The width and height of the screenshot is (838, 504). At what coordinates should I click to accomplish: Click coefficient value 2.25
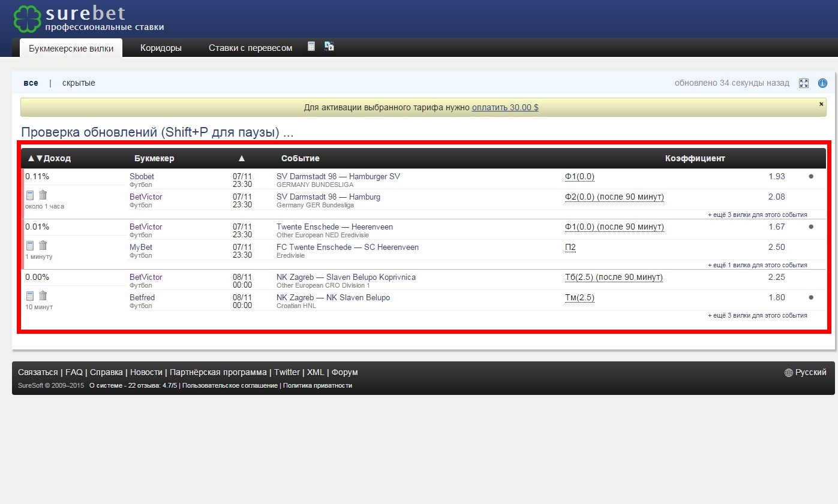pyautogui.click(x=776, y=277)
